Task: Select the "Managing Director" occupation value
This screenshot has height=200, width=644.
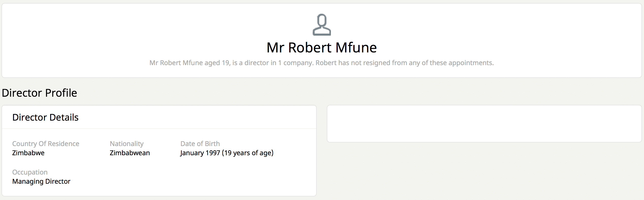Action: [41, 181]
